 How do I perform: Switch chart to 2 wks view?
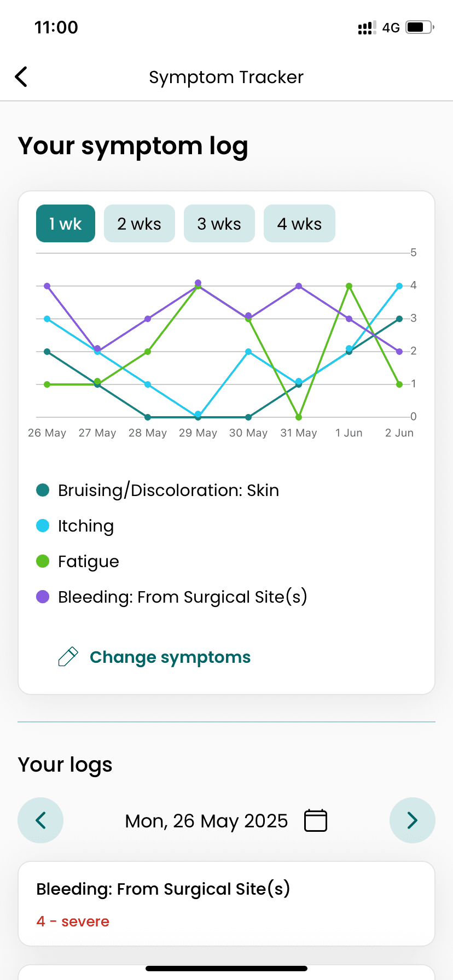click(x=140, y=224)
